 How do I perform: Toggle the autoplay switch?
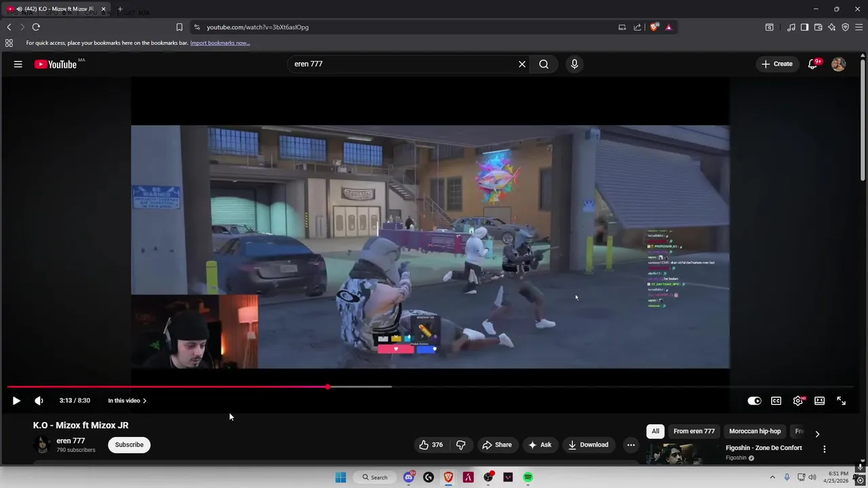pyautogui.click(x=754, y=401)
